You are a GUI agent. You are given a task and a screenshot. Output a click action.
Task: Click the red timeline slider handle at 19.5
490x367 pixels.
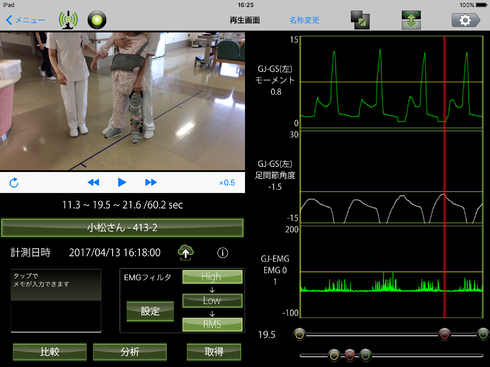pos(444,334)
